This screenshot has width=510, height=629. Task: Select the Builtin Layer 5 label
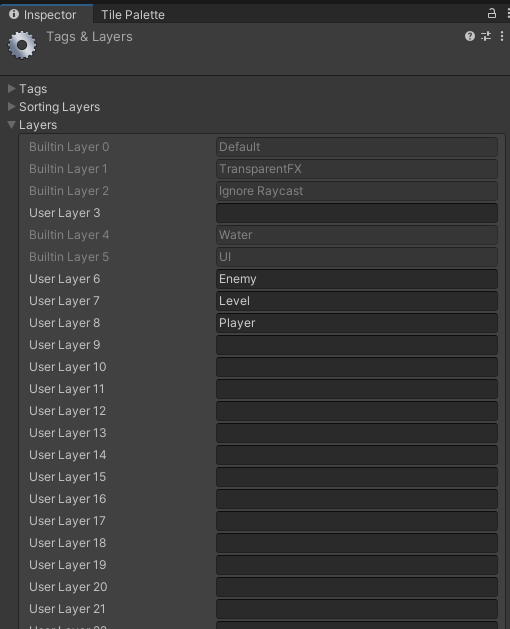(x=69, y=257)
